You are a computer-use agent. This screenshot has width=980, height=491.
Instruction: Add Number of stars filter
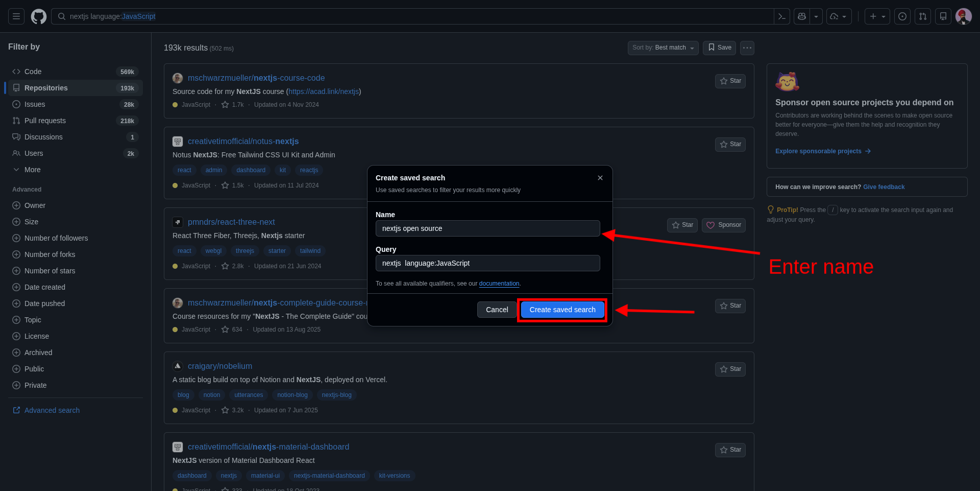[x=76, y=271]
